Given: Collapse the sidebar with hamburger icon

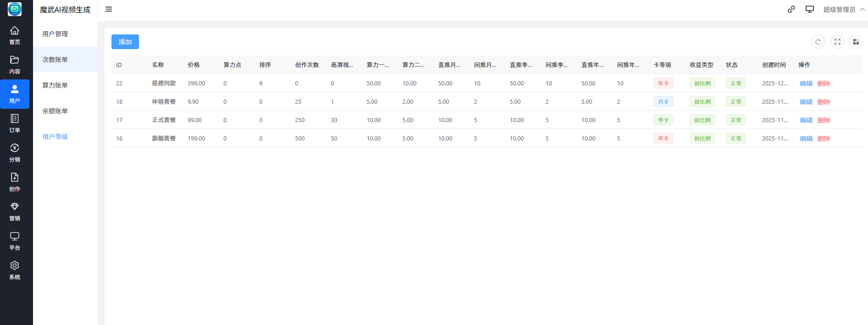Looking at the screenshot, I should [109, 9].
